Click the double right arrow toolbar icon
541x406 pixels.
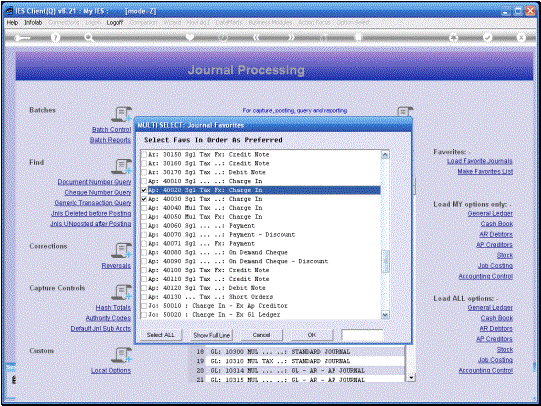point(291,38)
